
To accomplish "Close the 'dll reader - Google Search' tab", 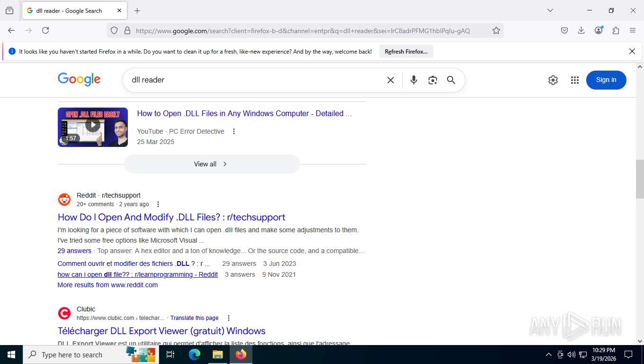I will click(119, 10).
